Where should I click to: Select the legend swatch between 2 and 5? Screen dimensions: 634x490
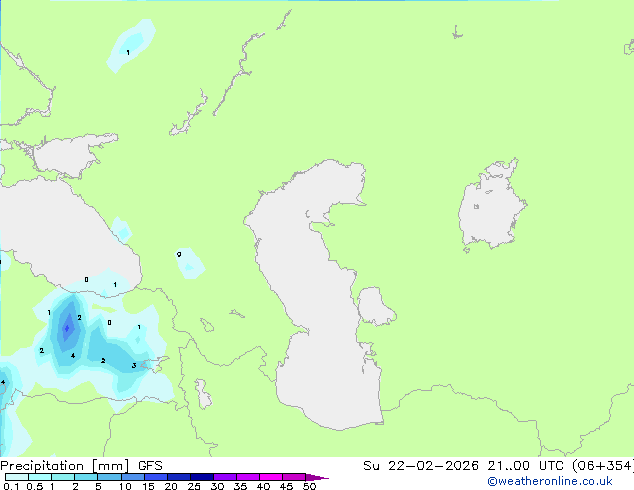click(86, 477)
